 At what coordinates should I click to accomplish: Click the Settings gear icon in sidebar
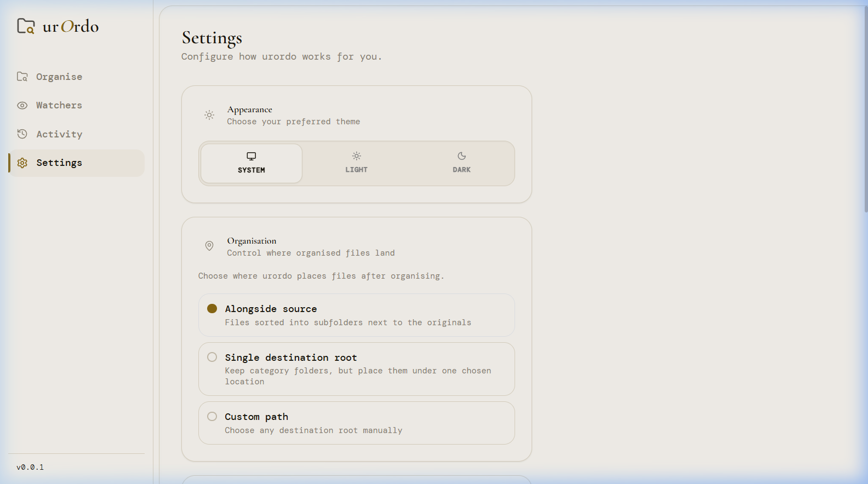click(22, 163)
